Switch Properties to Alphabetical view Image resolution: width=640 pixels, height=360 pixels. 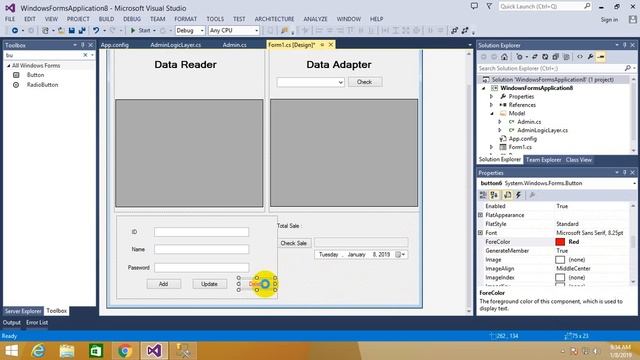coord(494,195)
